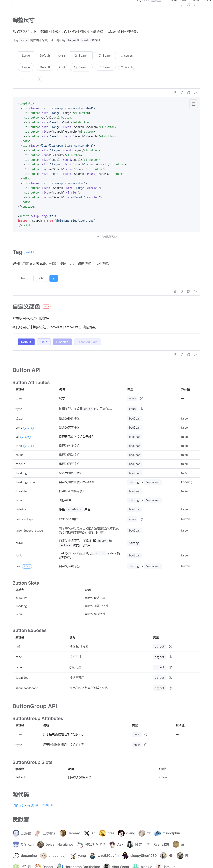213x868 pixels.
Task: Show source code of Tag demo
Action: click(x=195, y=291)
